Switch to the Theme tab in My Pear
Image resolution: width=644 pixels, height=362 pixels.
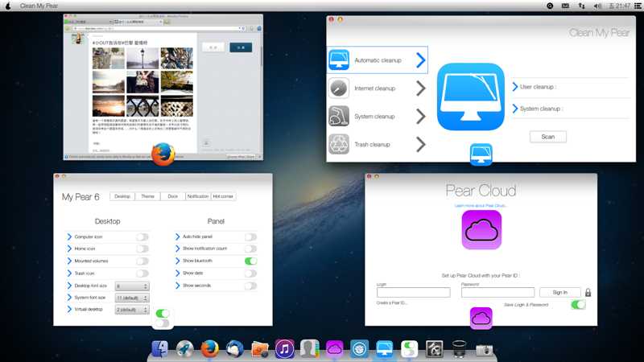point(147,196)
